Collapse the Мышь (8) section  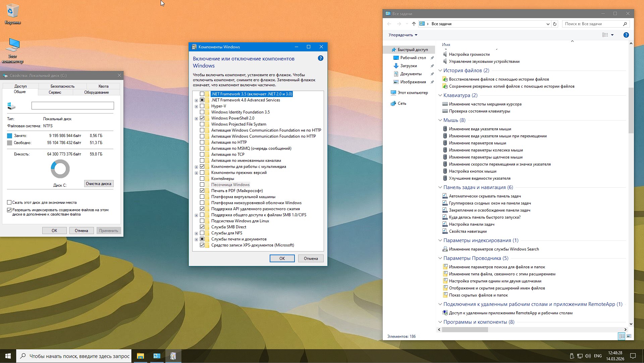click(x=440, y=120)
